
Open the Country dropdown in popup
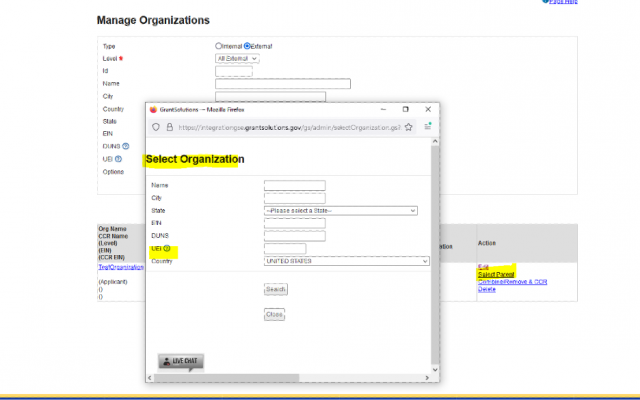(346, 261)
